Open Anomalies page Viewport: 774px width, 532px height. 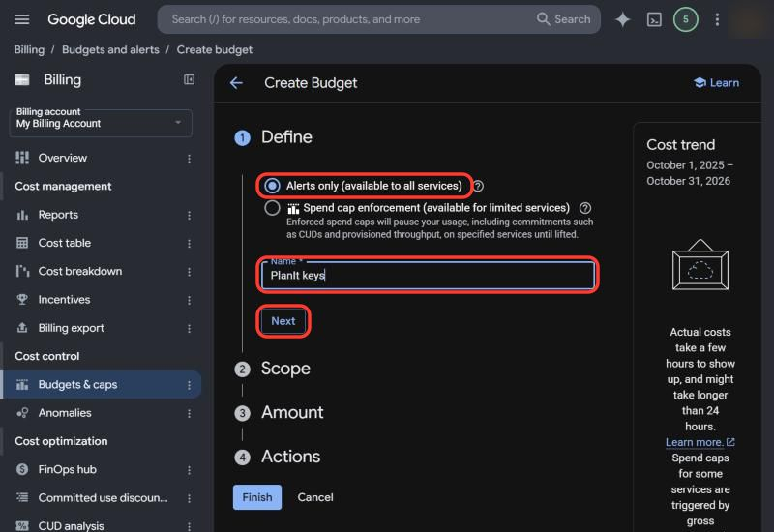tap(65, 413)
